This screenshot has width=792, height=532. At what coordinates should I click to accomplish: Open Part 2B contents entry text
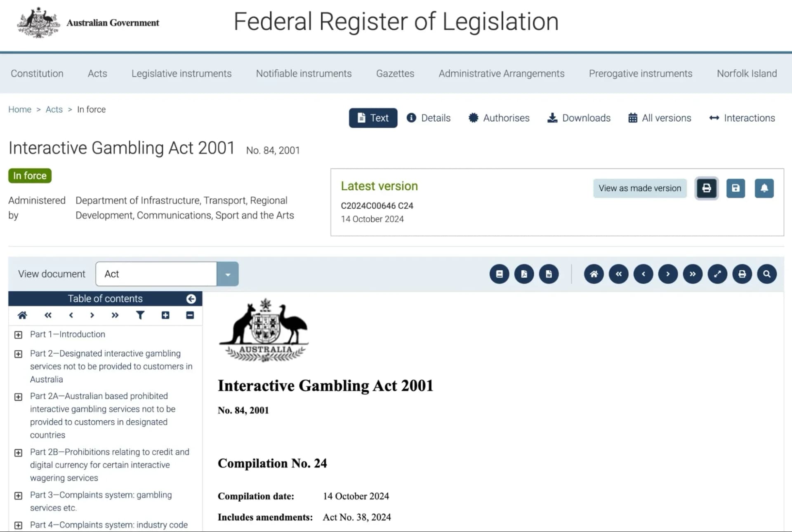click(x=110, y=465)
